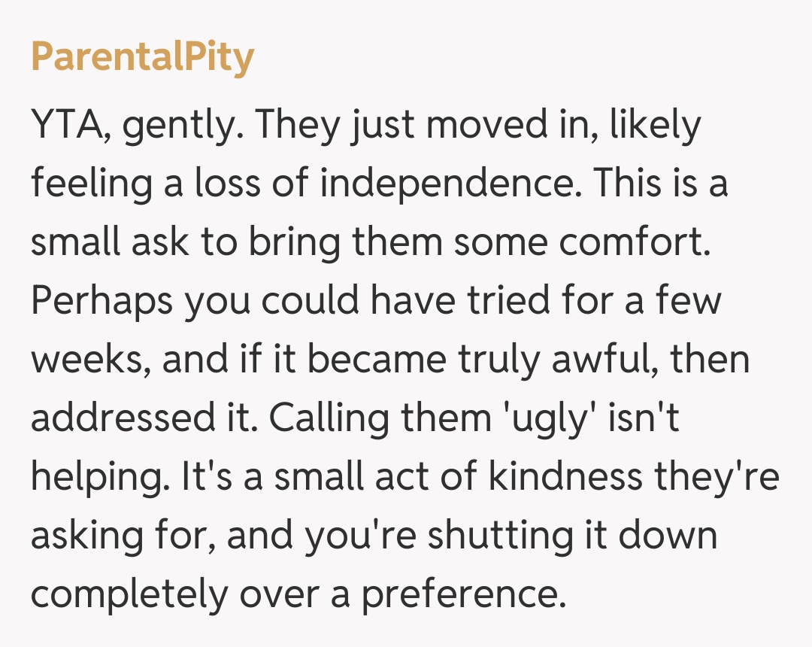
Task: Click the word 'preference' at comment end
Action: click(x=462, y=595)
